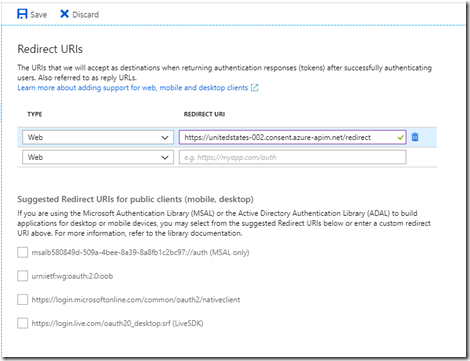Click the green validation checkmark in URI field
Image resolution: width=470 pixels, height=361 pixels.
tap(400, 137)
